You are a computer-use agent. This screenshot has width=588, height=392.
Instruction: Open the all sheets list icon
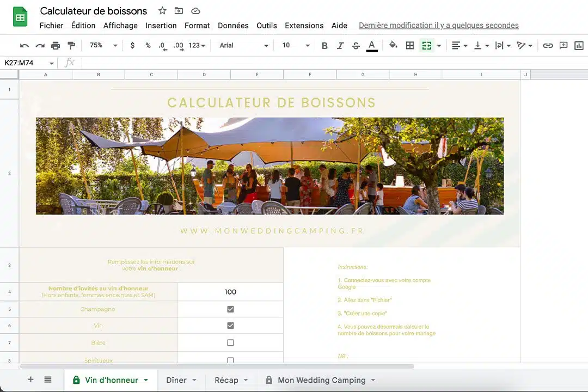[x=47, y=379]
